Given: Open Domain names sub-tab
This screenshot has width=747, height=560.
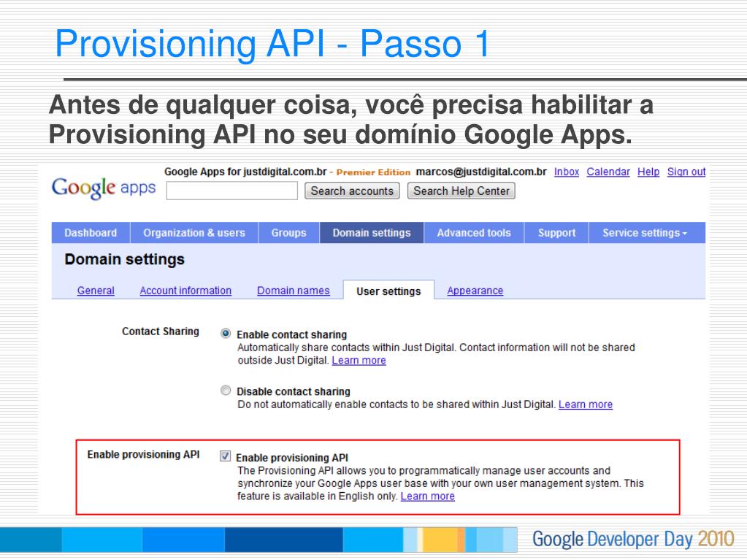Looking at the screenshot, I should (294, 291).
